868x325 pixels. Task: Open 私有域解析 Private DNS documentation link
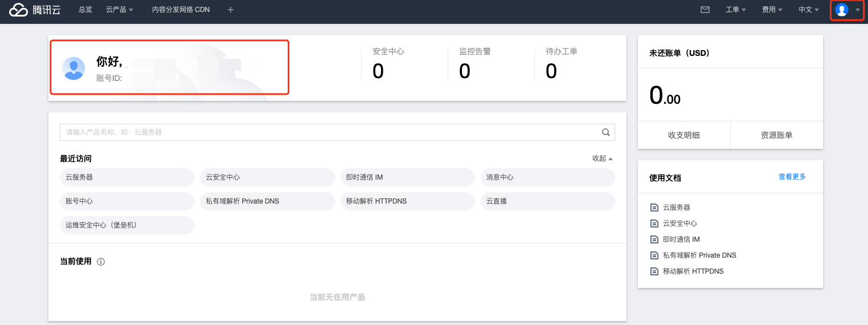pyautogui.click(x=699, y=255)
